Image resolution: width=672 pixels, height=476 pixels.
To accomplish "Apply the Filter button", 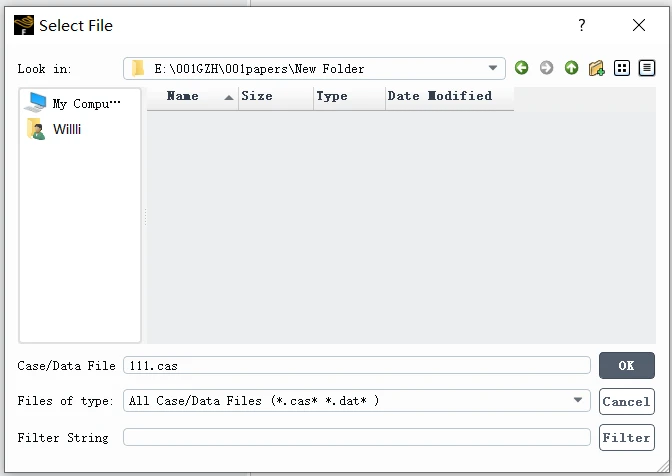I will [626, 437].
